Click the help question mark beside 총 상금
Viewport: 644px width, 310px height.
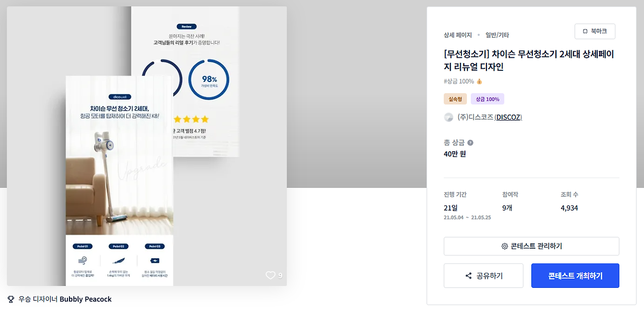(x=470, y=143)
